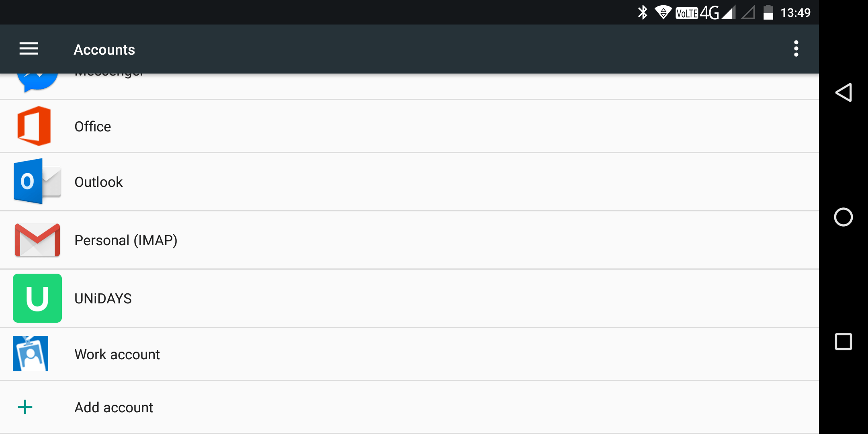Tap the Work account badge icon

coord(31,354)
